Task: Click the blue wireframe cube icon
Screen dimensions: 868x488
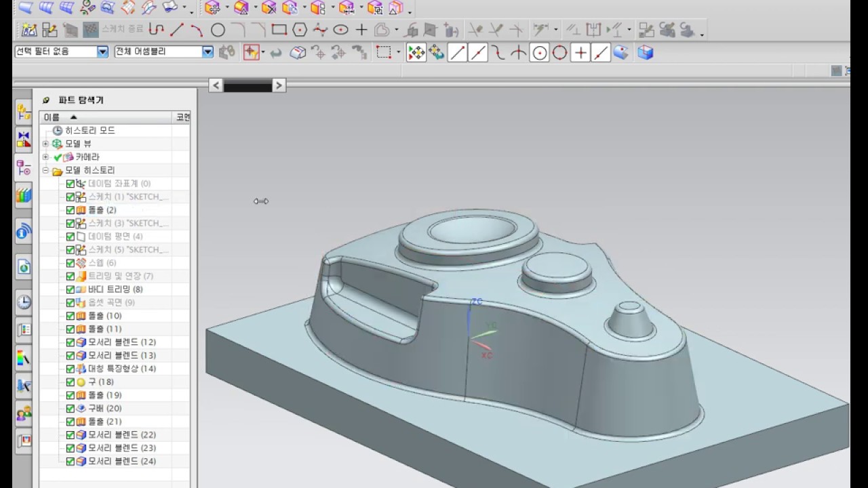Action: [x=645, y=52]
